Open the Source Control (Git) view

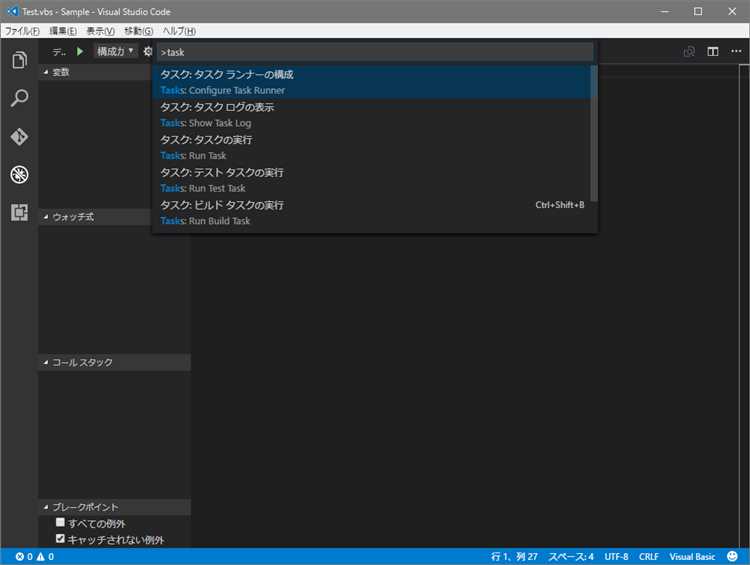pyautogui.click(x=19, y=137)
